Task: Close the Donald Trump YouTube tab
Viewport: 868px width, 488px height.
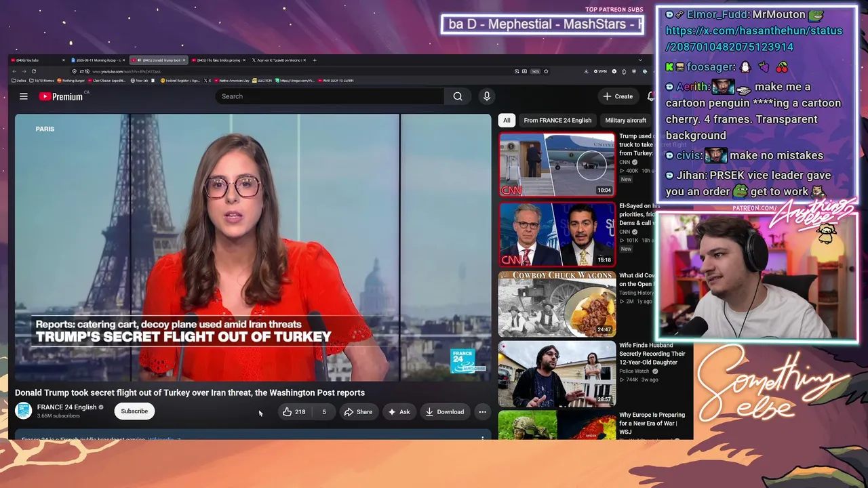Action: [184, 60]
